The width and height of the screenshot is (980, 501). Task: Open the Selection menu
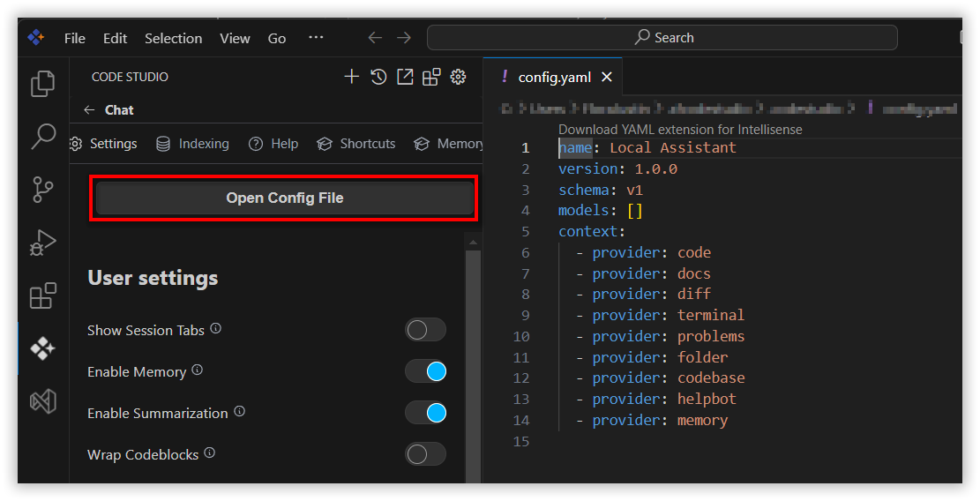[173, 38]
